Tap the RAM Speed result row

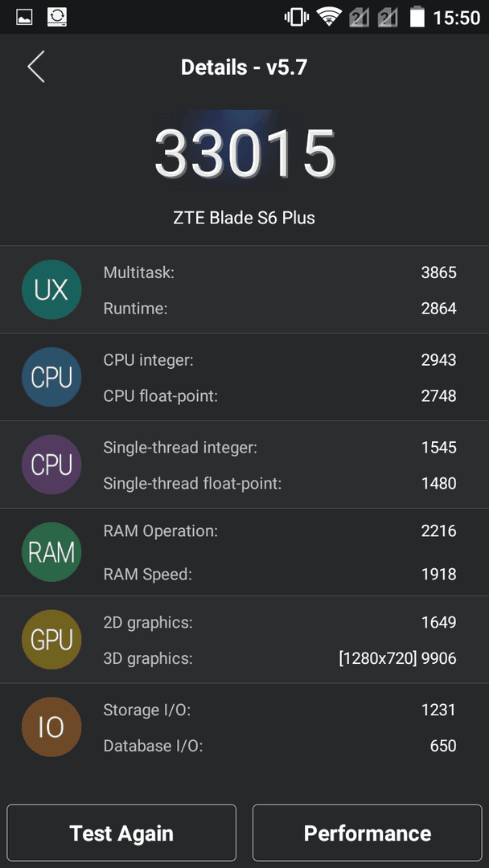280,574
